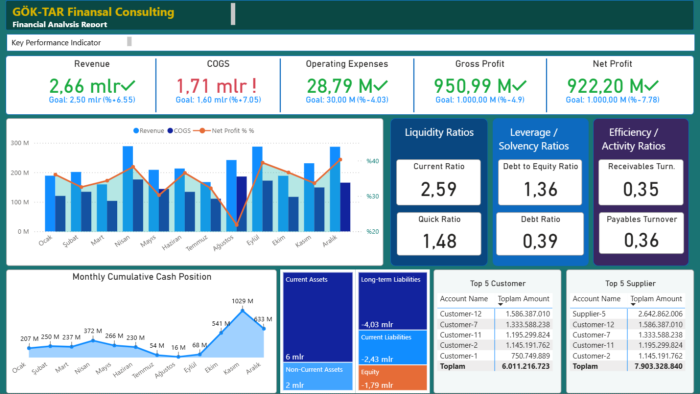Click the Revenue KPI card value
Image resolution: width=700 pixels, height=394 pixels.
[x=92, y=85]
